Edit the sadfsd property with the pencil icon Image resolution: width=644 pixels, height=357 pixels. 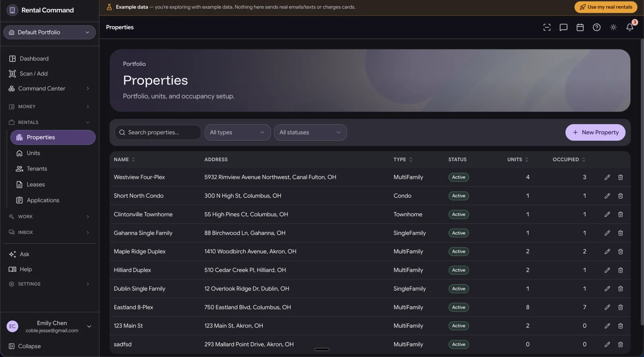(607, 345)
